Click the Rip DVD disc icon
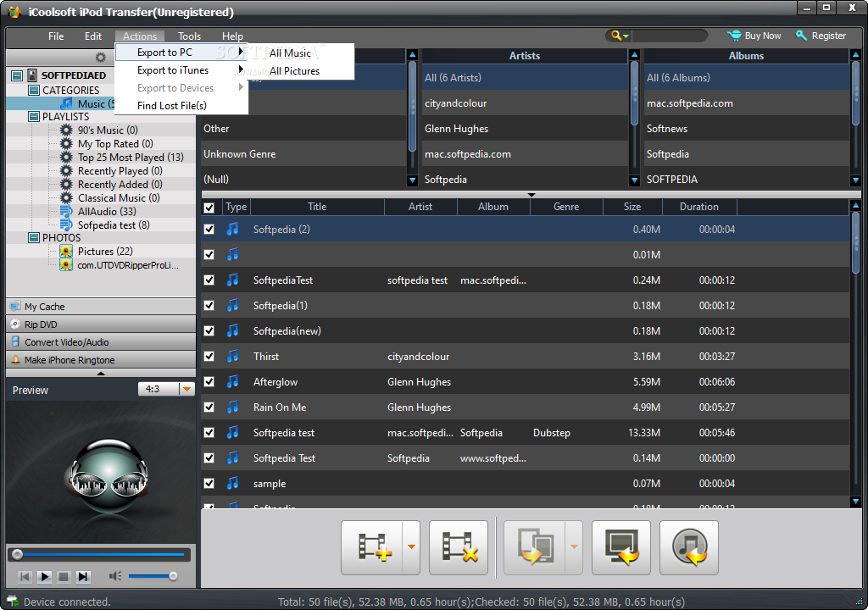Screen dimensions: 868x610 pyautogui.click(x=15, y=324)
